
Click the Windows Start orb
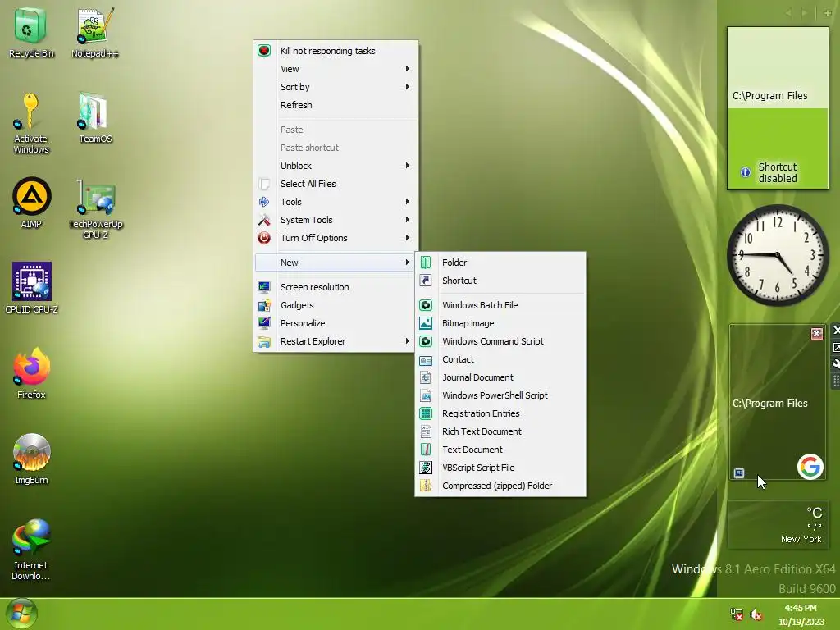point(21,614)
